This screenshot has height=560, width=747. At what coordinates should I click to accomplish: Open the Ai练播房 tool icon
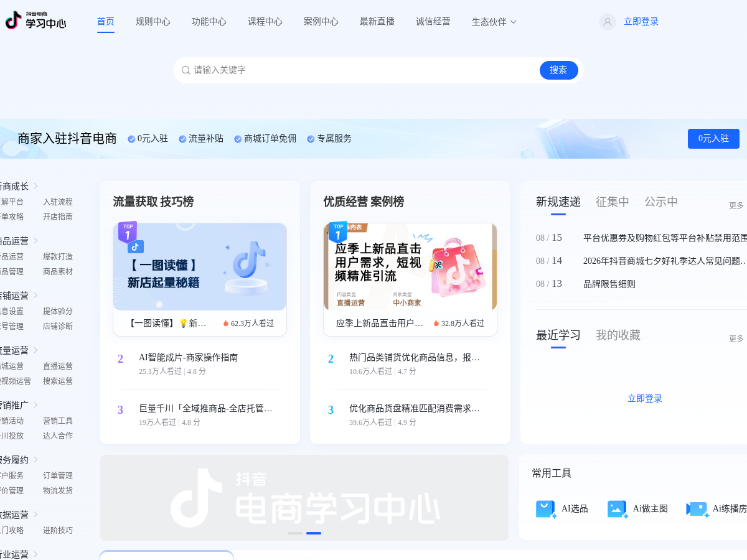(697, 509)
